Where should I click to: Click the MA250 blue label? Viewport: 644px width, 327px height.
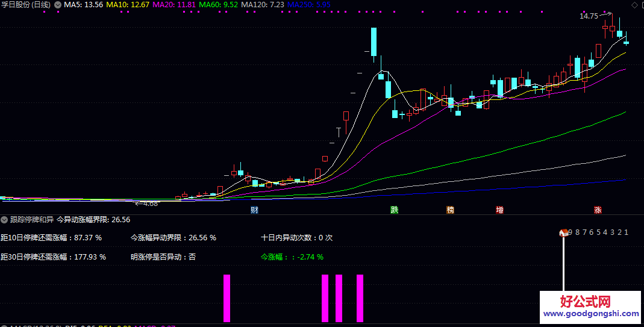[x=308, y=5]
